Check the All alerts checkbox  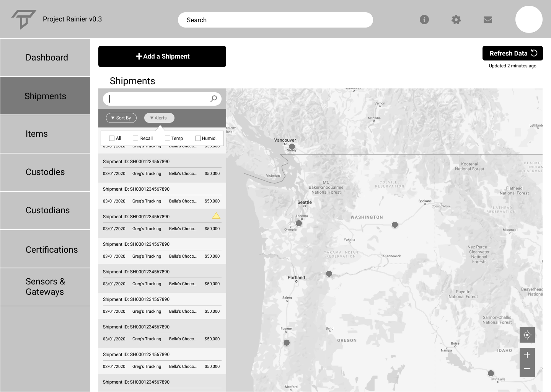tap(111, 138)
